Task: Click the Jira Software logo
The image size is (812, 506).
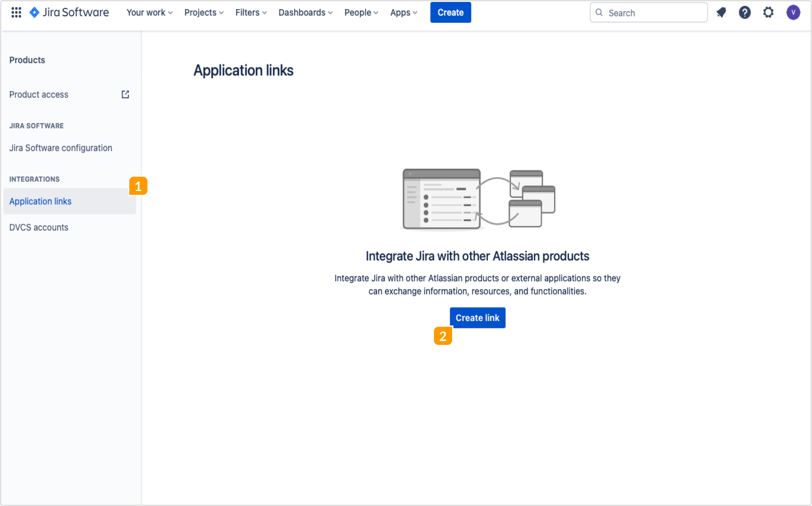Action: click(69, 12)
